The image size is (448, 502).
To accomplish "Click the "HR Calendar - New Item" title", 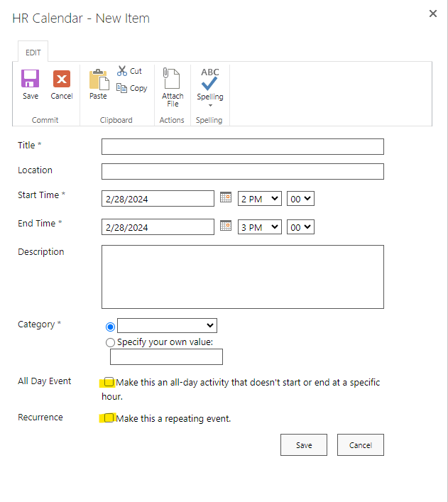I will pos(81,18).
